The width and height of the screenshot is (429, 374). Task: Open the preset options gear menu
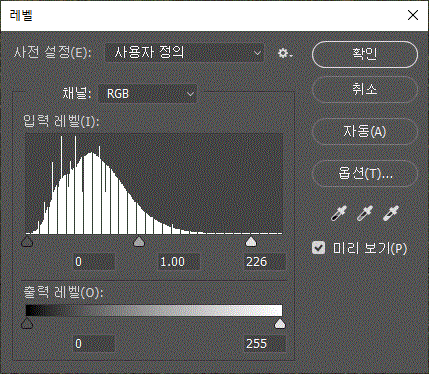285,53
